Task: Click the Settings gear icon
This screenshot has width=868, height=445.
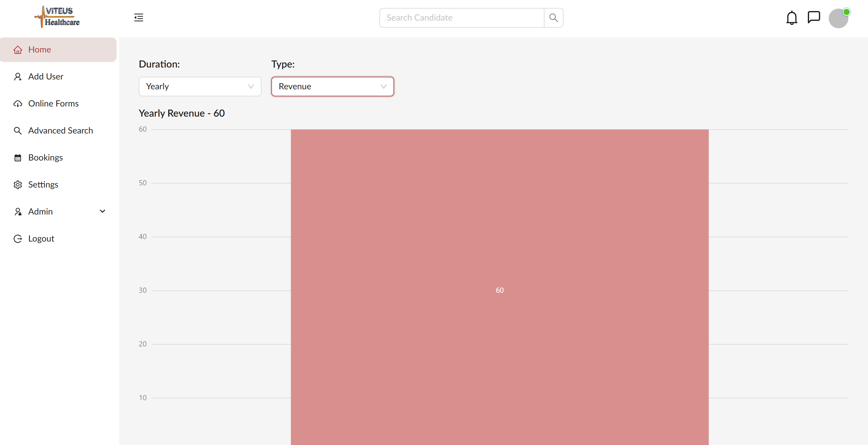Action: click(x=18, y=185)
